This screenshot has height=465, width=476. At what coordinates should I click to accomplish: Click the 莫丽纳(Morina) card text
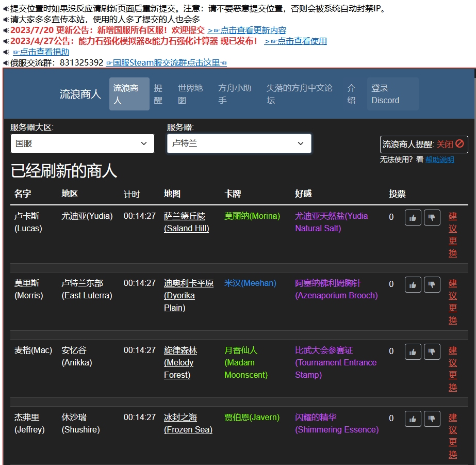252,216
